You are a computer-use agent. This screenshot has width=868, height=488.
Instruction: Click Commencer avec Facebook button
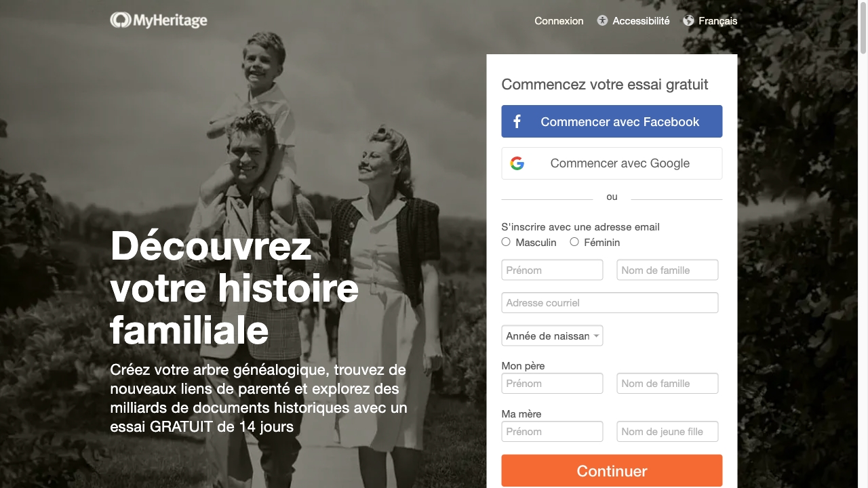pyautogui.click(x=612, y=121)
